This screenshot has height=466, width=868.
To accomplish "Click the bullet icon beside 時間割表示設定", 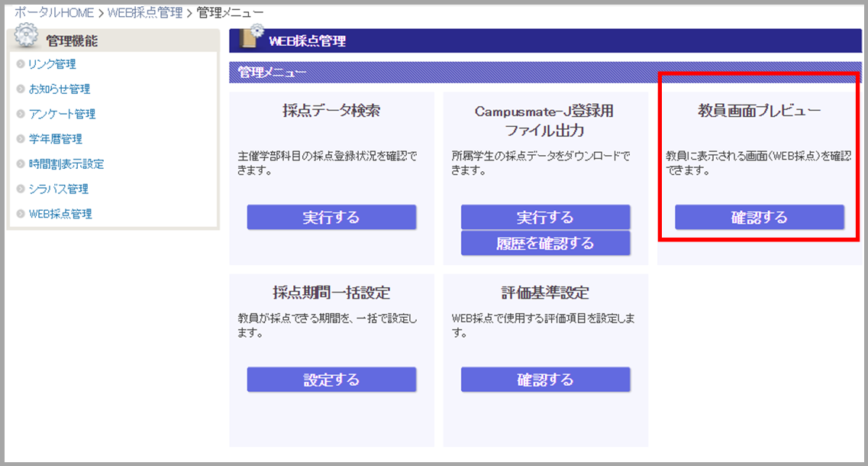I will click(21, 164).
